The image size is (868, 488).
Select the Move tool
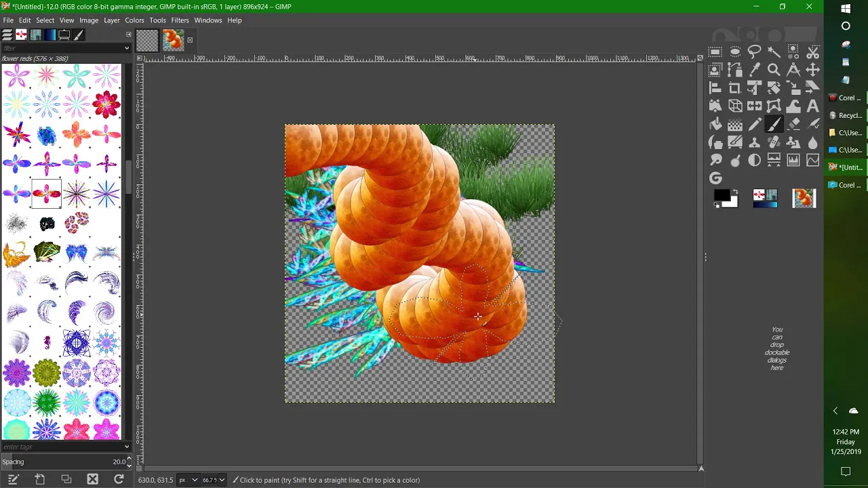813,70
